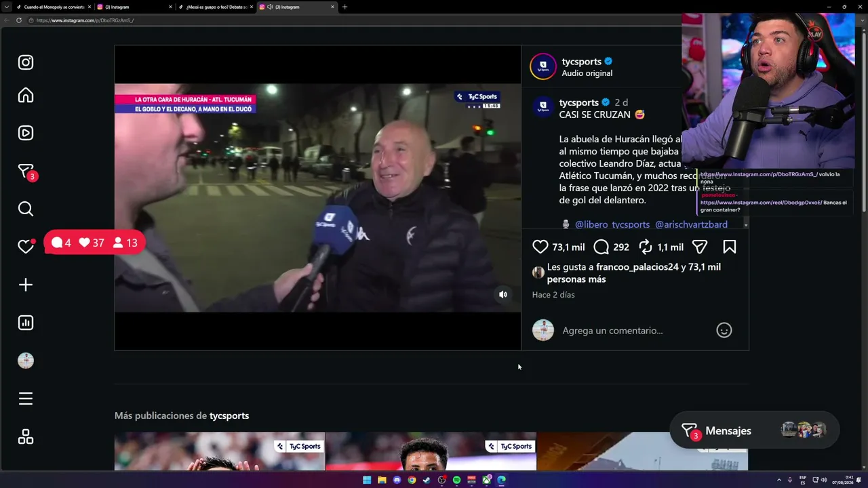The image size is (868, 488).
Task: Open Discord from the taskbar
Action: click(x=397, y=480)
